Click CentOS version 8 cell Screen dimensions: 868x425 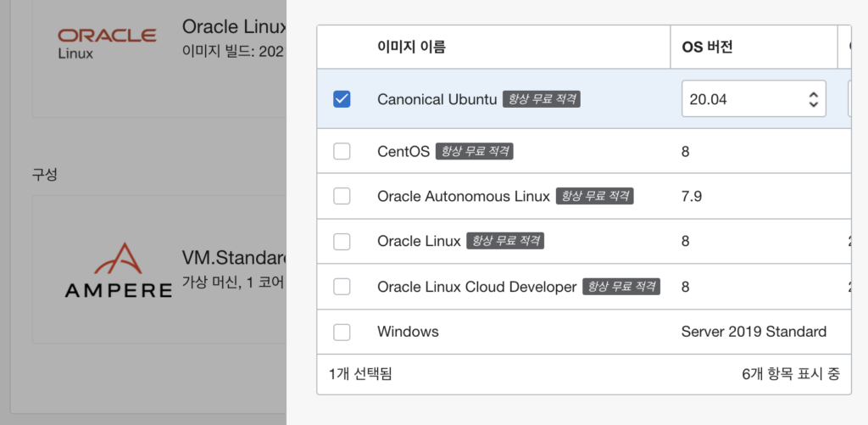coord(685,151)
